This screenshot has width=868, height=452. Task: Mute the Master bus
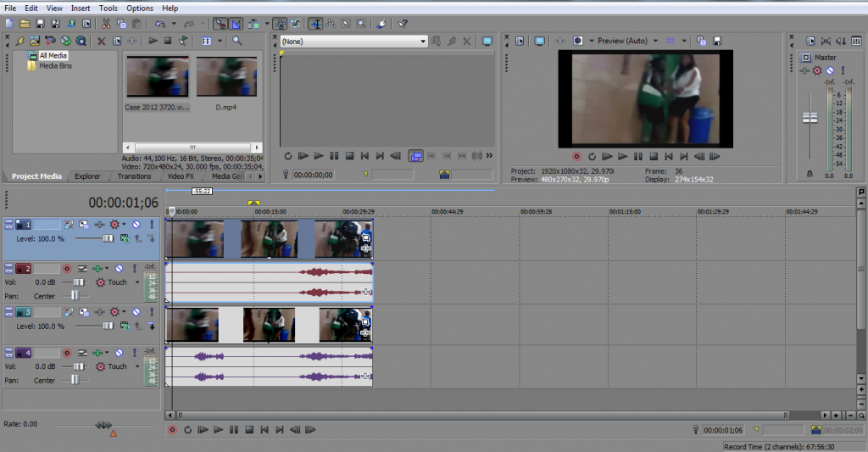(830, 70)
